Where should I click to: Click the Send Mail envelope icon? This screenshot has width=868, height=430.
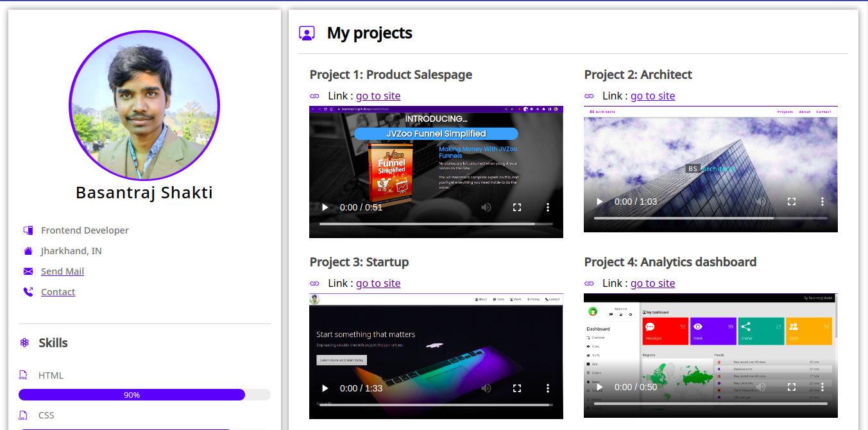pos(28,271)
